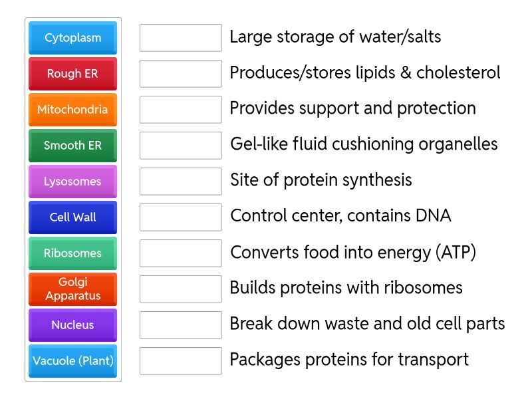Select answer box for gel-like fluid definition
The height and width of the screenshot is (399, 532).
coord(180,146)
